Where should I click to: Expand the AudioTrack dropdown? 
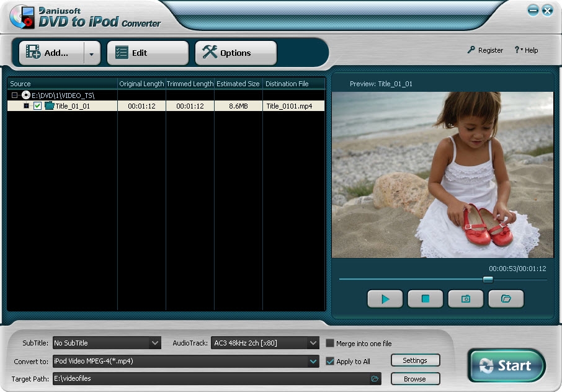313,343
